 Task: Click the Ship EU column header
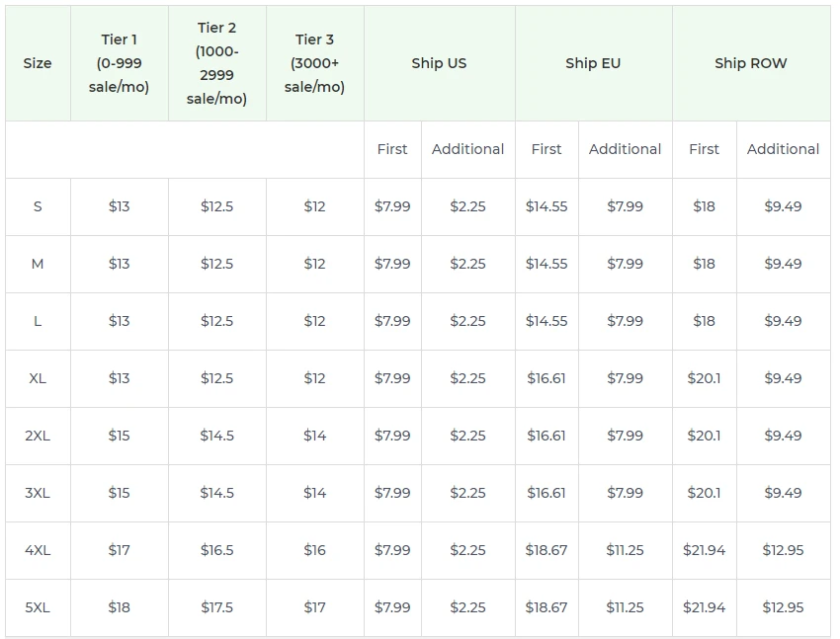[595, 62]
